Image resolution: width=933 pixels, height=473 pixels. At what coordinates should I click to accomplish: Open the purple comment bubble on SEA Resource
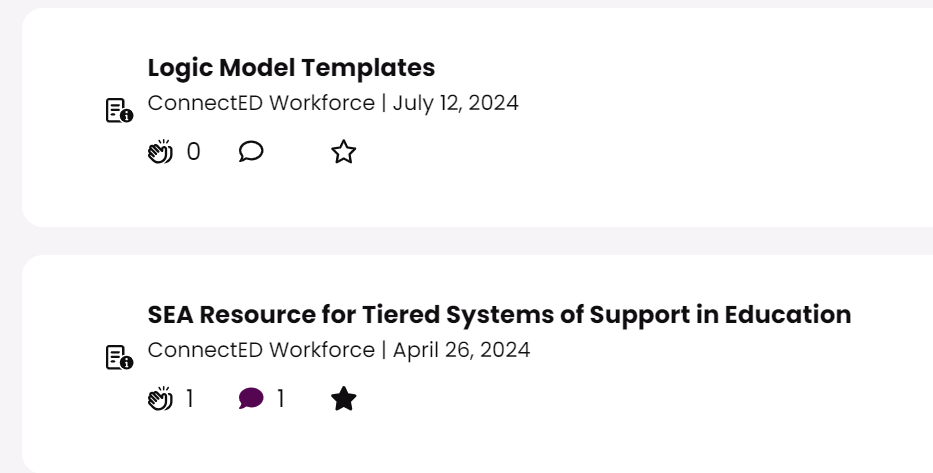[251, 399]
